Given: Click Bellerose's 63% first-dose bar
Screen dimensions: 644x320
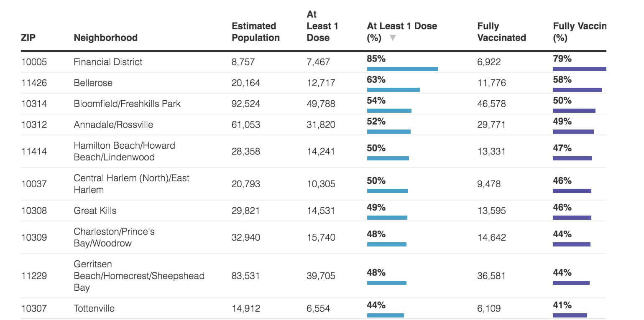Looking at the screenshot, I should pos(393,89).
